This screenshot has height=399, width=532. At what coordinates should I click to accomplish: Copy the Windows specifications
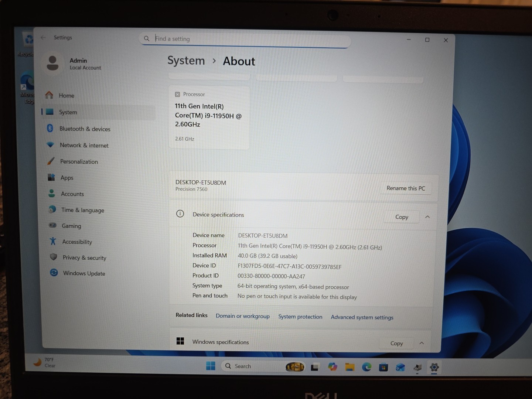(396, 343)
